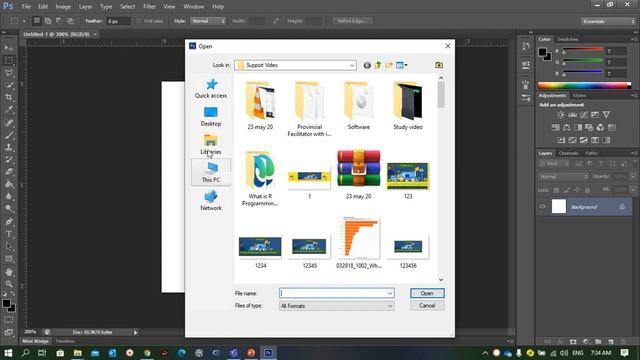Click the foreground color swatch in toolbar

6,304
